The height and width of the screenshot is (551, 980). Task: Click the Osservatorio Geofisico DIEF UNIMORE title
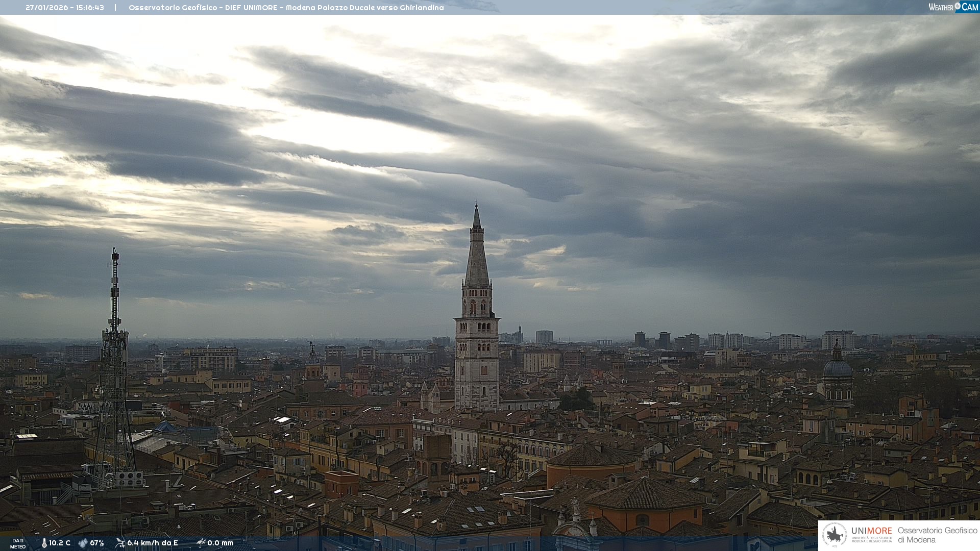pos(286,8)
